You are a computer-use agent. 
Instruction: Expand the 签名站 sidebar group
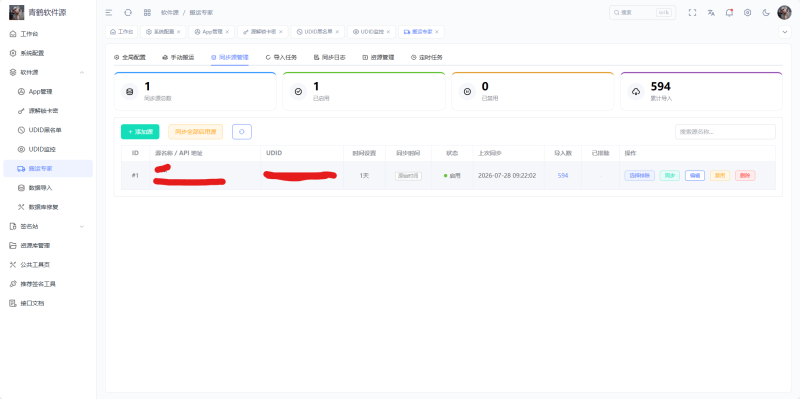[x=48, y=226]
